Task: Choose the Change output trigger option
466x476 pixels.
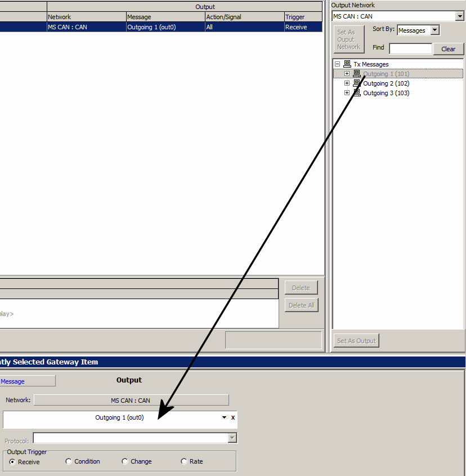Action: pos(125,462)
